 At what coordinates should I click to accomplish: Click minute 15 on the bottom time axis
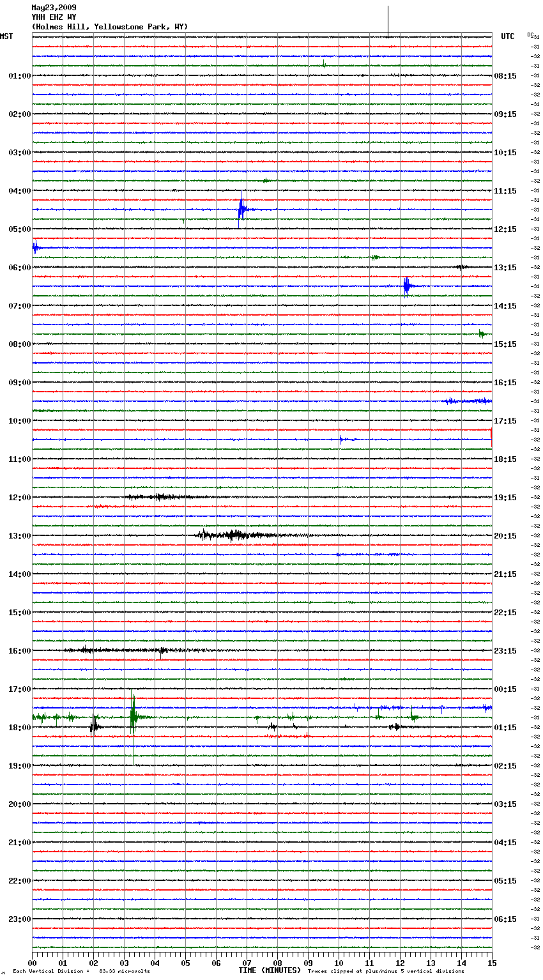coord(492,963)
